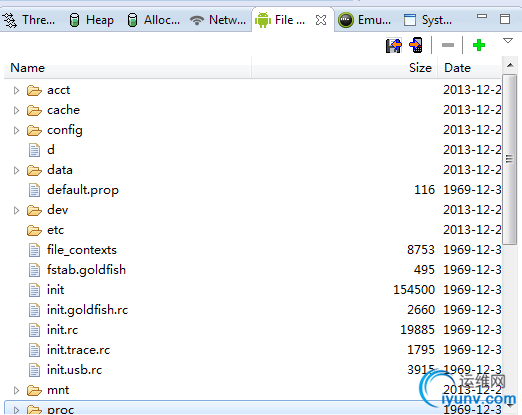Select the default.prop file name
Viewport: 522px width, 415px height.
[x=83, y=190]
